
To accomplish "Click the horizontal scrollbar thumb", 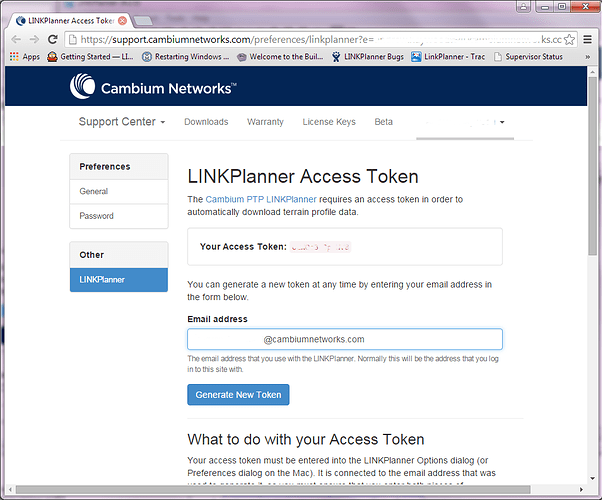I will click(273, 490).
